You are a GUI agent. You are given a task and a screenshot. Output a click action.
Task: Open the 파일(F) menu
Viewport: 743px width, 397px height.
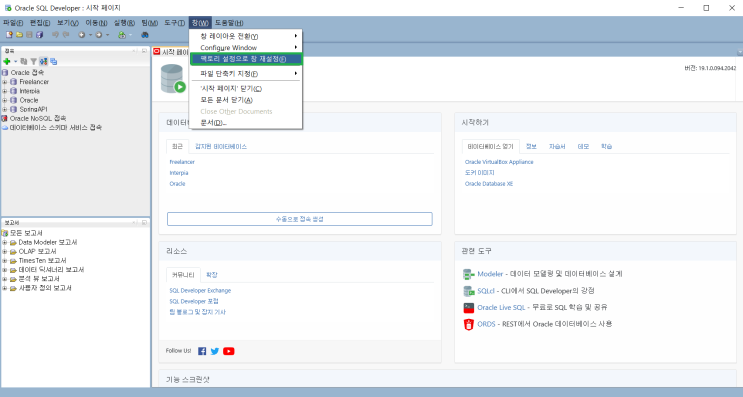(13, 23)
